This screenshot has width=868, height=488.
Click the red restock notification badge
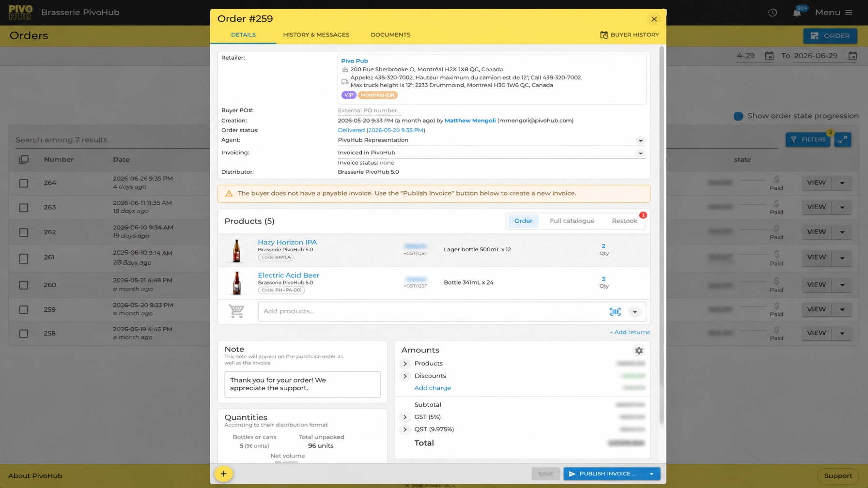tap(643, 215)
